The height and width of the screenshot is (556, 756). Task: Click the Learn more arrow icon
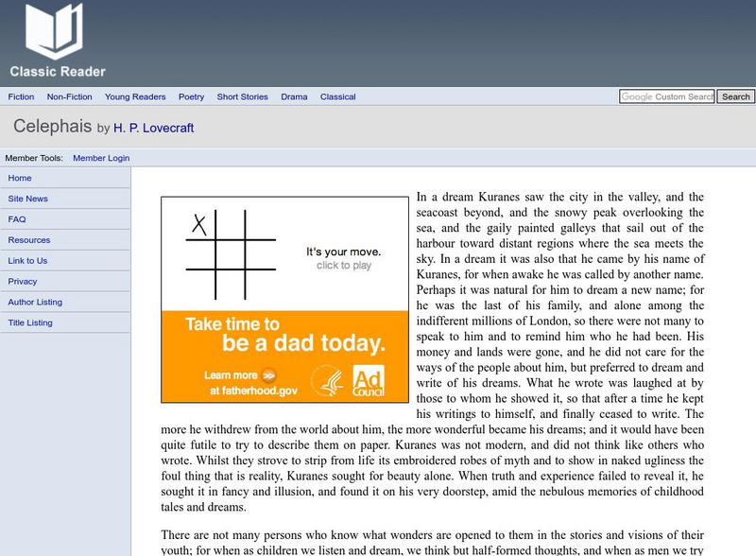click(x=268, y=374)
